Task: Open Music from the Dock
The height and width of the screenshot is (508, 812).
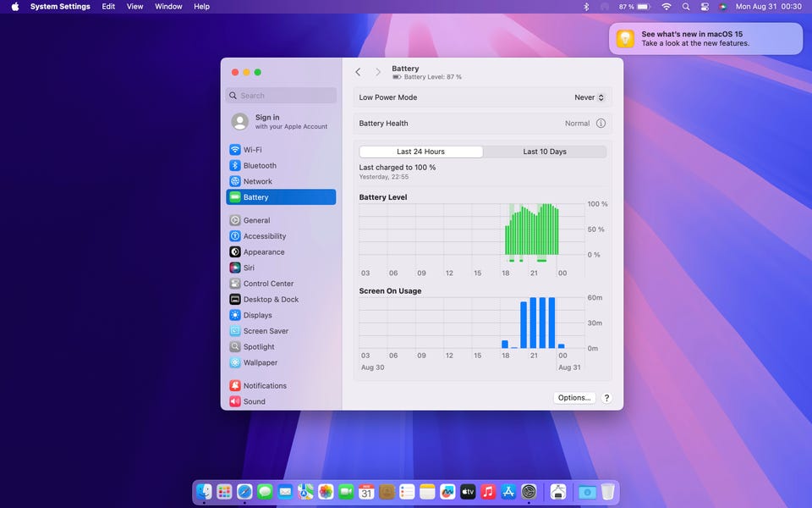Action: 488,491
